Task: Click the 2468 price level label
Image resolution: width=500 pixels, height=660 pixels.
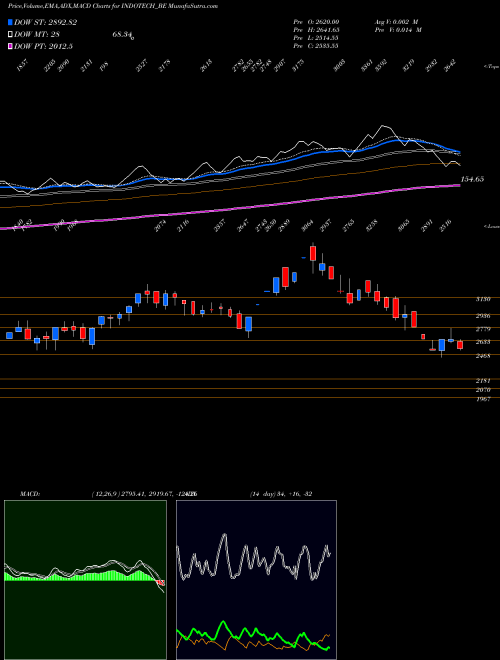Action: (x=483, y=356)
